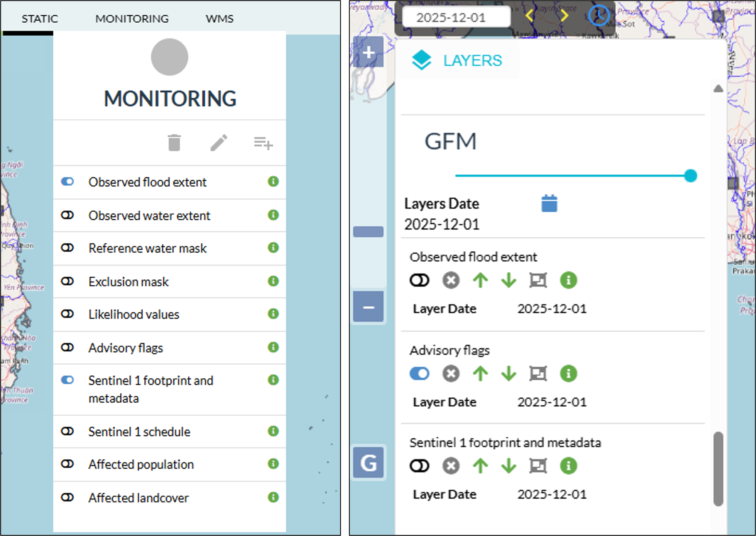This screenshot has width=756, height=536.
Task: Toggle Observed water extent layer on
Action: tap(67, 215)
